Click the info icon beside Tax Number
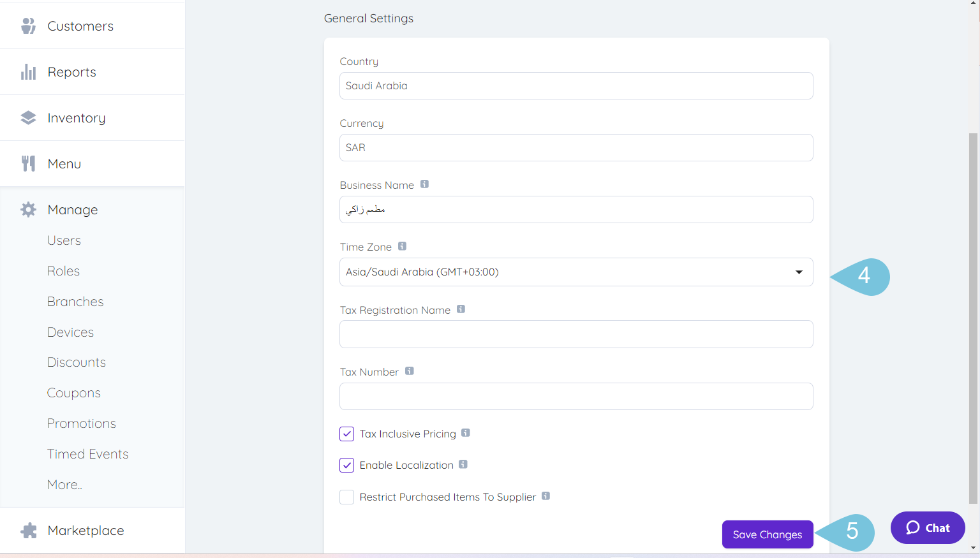The height and width of the screenshot is (558, 980). pos(410,371)
